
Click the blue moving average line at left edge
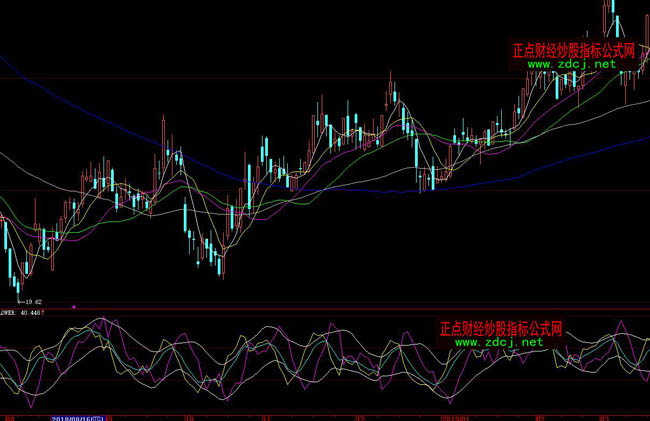(x=5, y=64)
